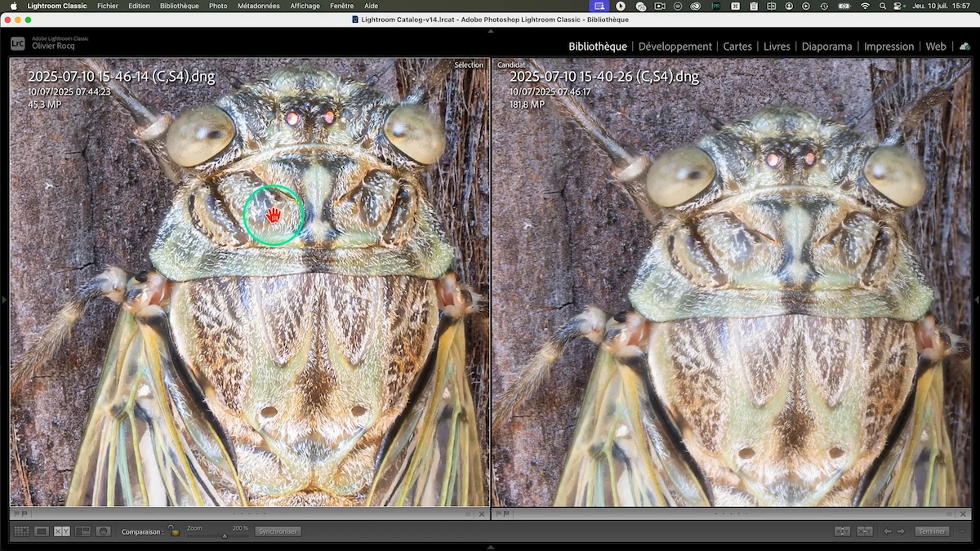Remove the Candidate photo with its X
The width and height of the screenshot is (980, 551).
[964, 514]
